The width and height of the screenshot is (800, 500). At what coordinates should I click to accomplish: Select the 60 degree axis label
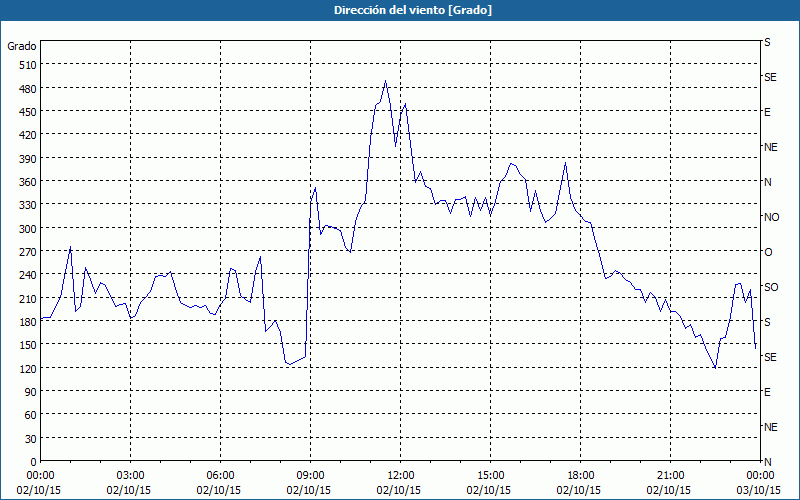31,415
